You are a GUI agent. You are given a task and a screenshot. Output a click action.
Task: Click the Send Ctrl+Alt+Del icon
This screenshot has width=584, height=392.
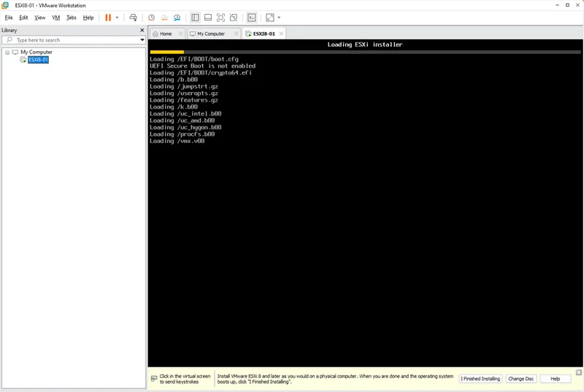tap(133, 18)
